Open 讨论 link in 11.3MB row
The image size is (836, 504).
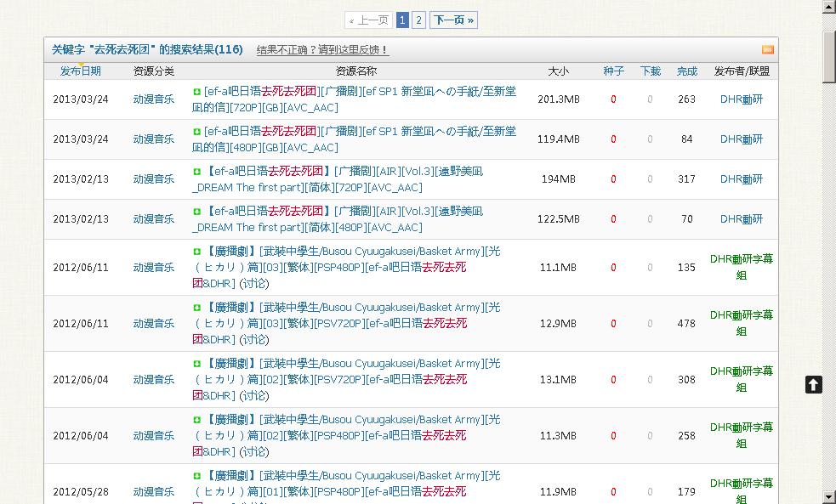(253, 452)
